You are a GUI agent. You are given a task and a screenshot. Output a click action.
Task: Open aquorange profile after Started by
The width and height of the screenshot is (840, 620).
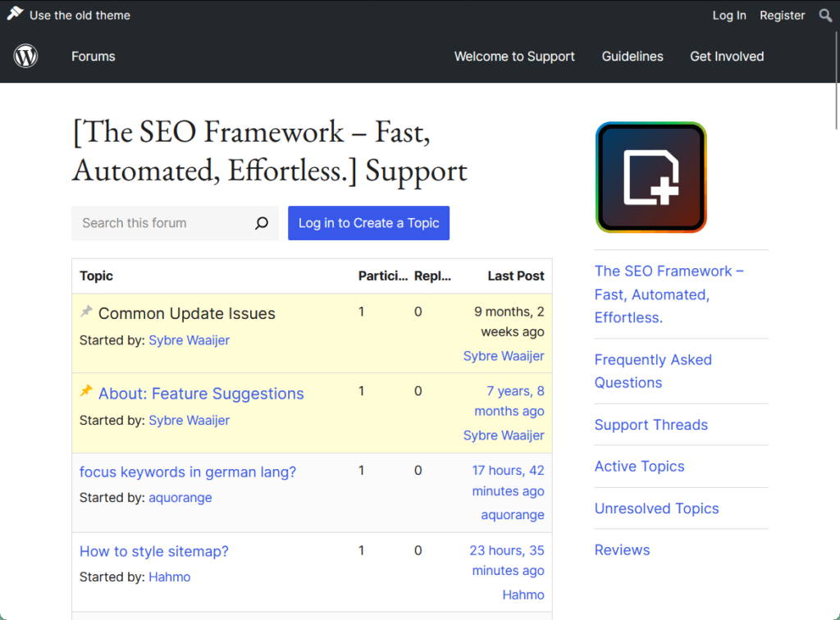180,497
